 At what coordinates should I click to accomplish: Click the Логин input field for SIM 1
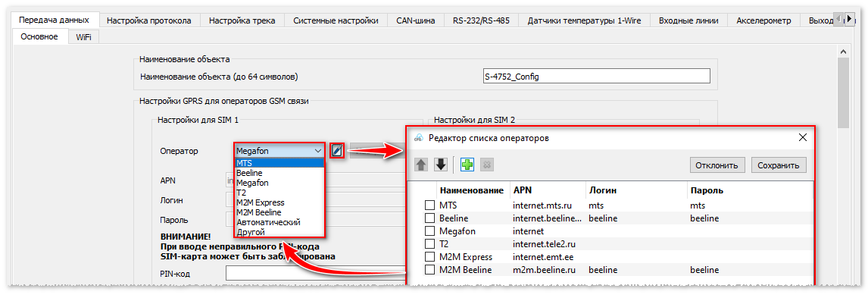[316, 200]
